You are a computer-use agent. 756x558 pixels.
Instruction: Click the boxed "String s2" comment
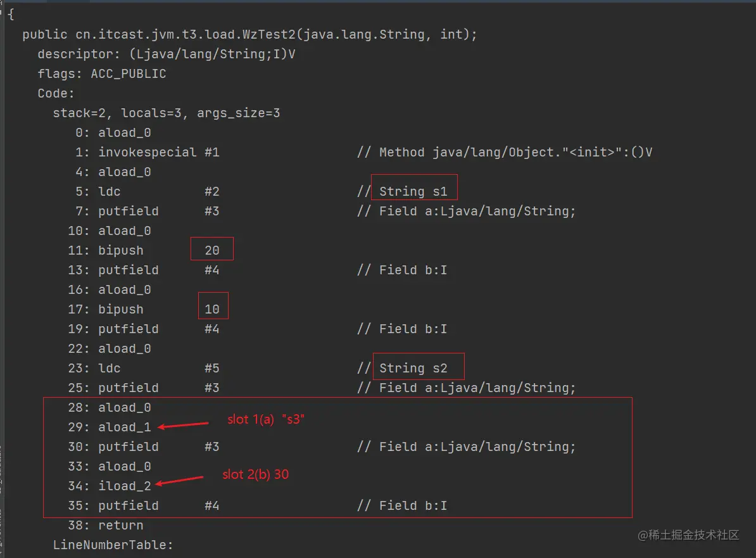(x=413, y=368)
